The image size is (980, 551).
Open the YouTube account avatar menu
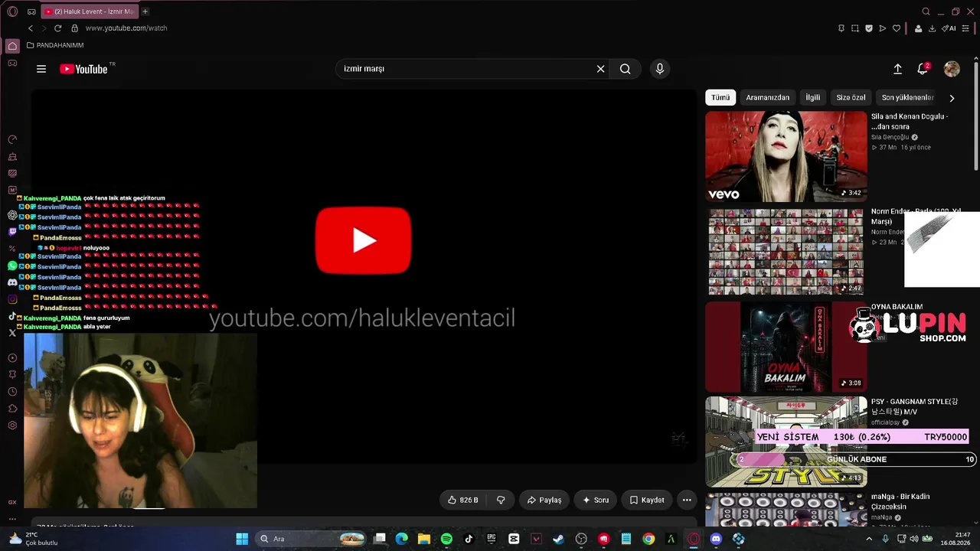pyautogui.click(x=952, y=69)
